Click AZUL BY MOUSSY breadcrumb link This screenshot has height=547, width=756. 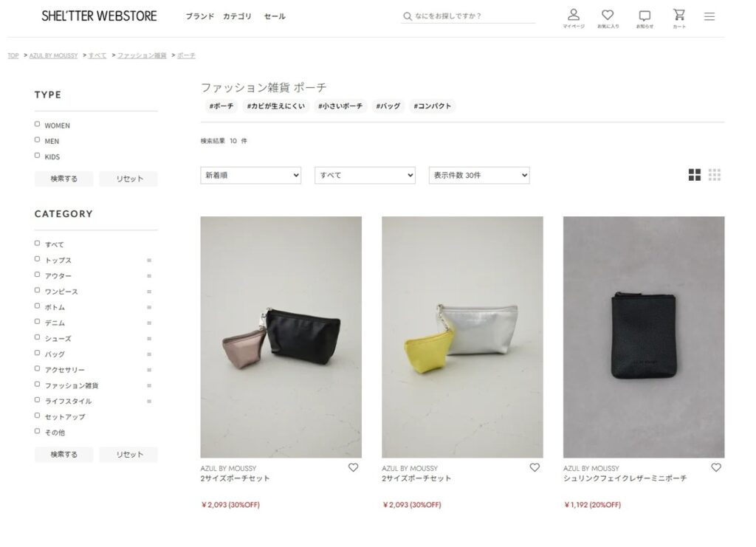coord(53,55)
